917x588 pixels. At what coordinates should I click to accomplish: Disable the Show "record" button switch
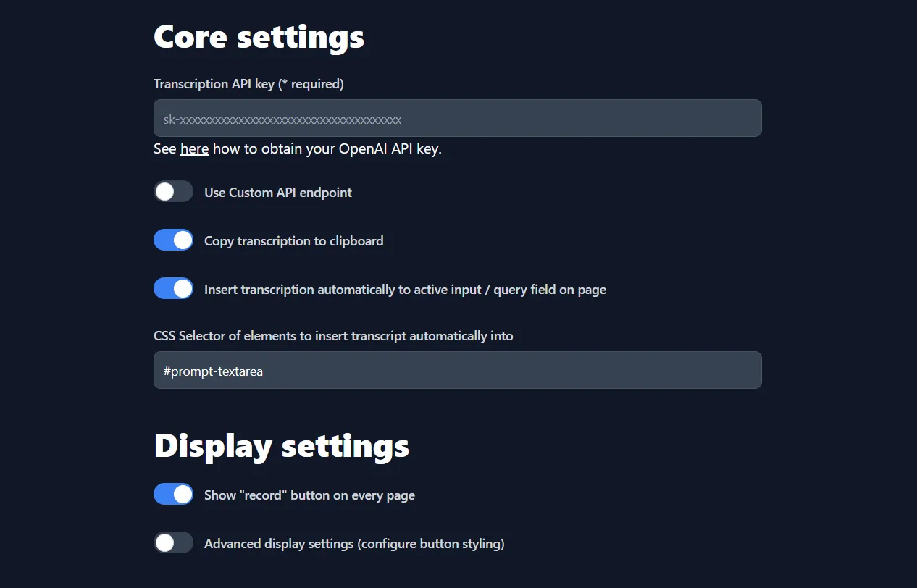pyautogui.click(x=173, y=495)
